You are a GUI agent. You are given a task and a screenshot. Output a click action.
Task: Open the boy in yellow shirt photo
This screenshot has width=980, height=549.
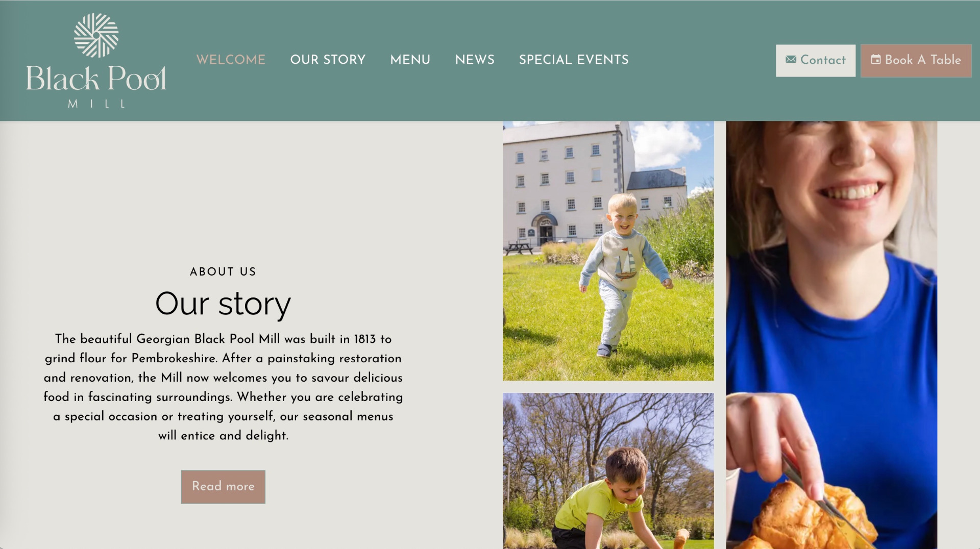pyautogui.click(x=608, y=471)
